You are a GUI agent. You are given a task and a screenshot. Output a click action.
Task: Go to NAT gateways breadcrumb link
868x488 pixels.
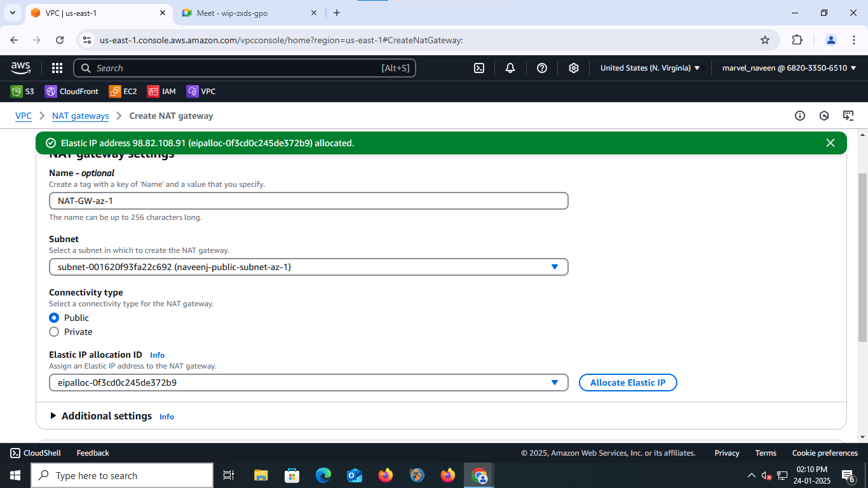81,116
